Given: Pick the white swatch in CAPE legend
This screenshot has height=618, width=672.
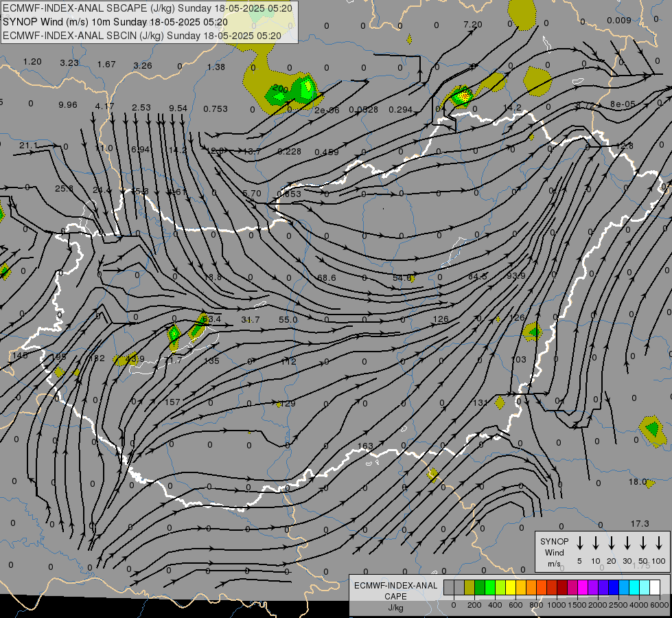Looking at the screenshot, I should [654, 588].
